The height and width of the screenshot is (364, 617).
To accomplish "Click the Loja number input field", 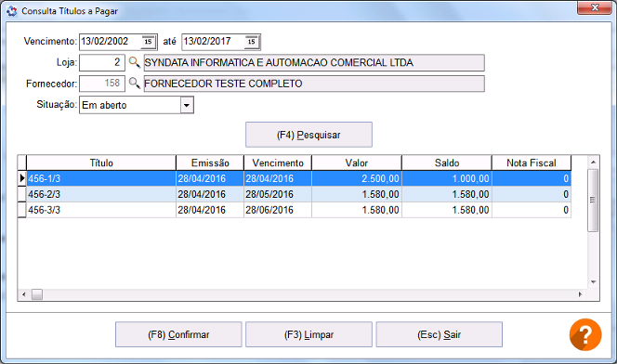I will pyautogui.click(x=102, y=62).
